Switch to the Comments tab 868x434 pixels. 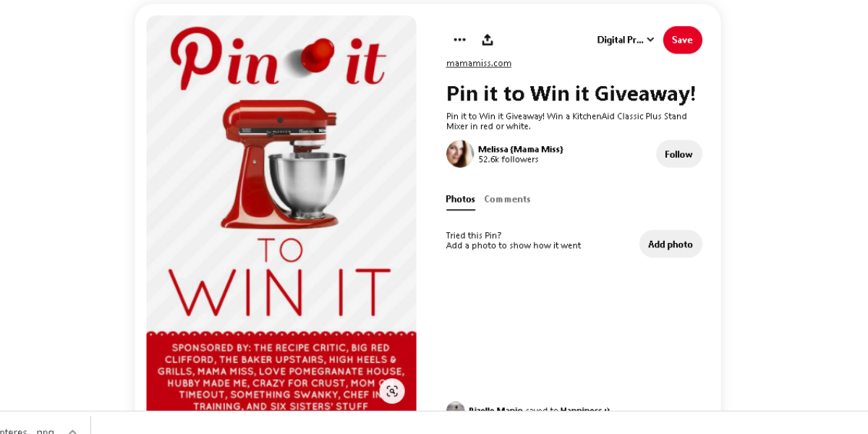tap(507, 199)
